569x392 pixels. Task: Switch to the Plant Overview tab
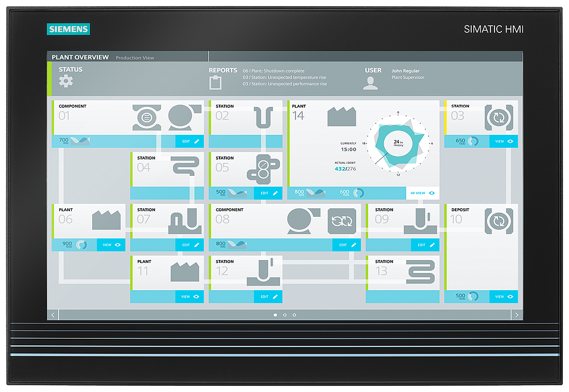point(80,57)
